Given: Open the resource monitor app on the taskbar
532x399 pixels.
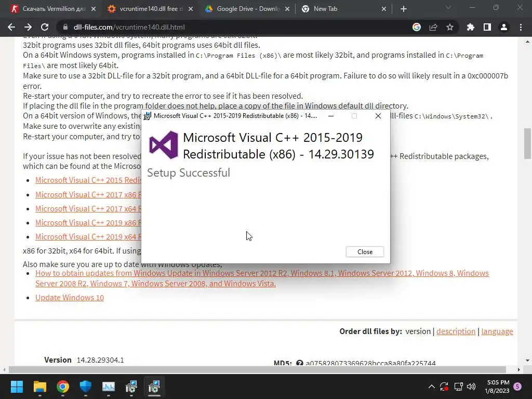Looking at the screenshot, I should pyautogui.click(x=109, y=387).
